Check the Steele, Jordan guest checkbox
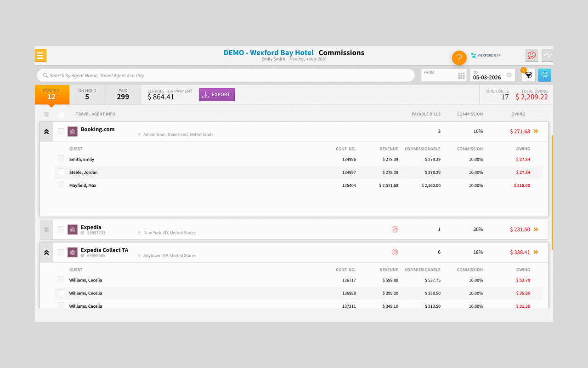 click(x=61, y=172)
